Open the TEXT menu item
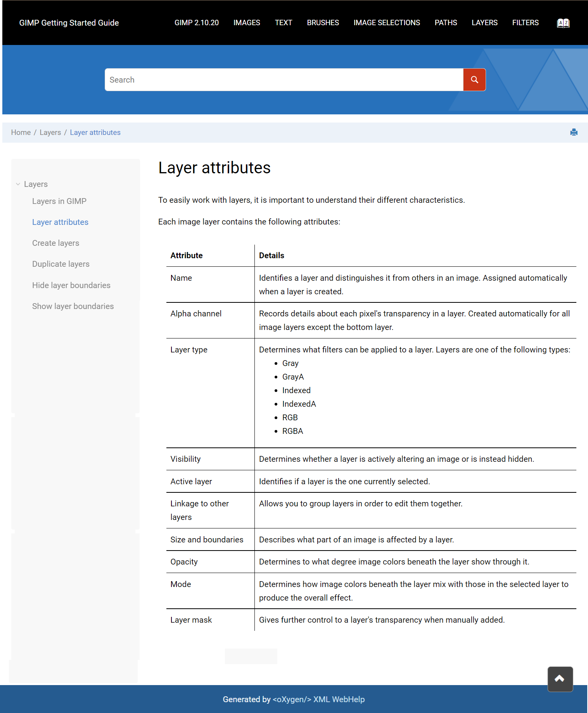Viewport: 588px width, 713px height. point(284,23)
